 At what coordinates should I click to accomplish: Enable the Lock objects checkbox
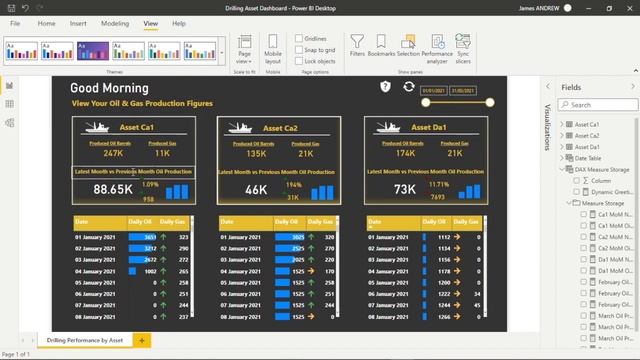299,61
